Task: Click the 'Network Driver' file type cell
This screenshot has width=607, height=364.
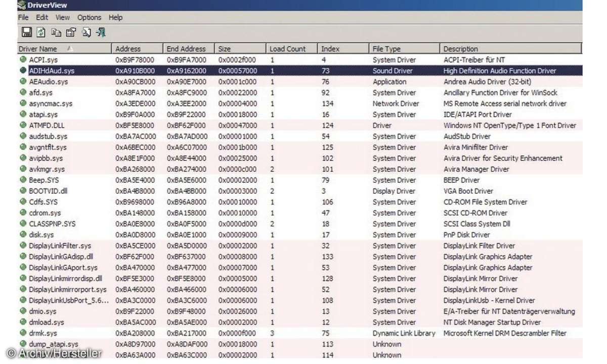Action: (396, 104)
